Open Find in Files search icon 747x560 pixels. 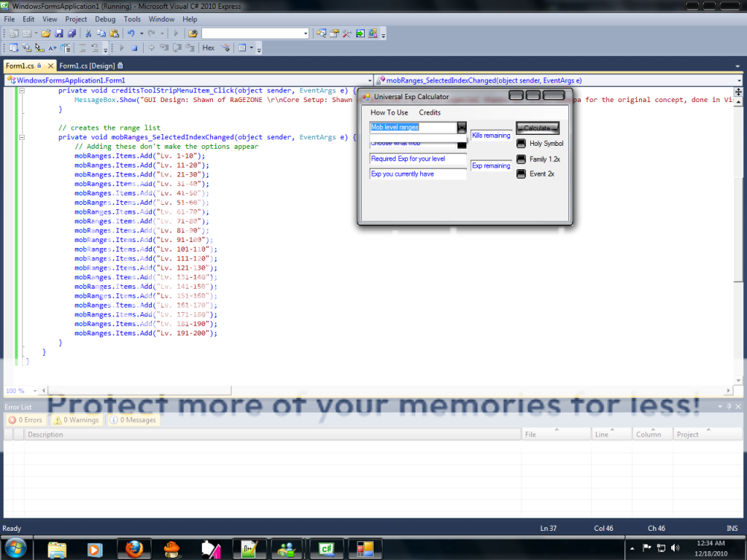(x=321, y=33)
